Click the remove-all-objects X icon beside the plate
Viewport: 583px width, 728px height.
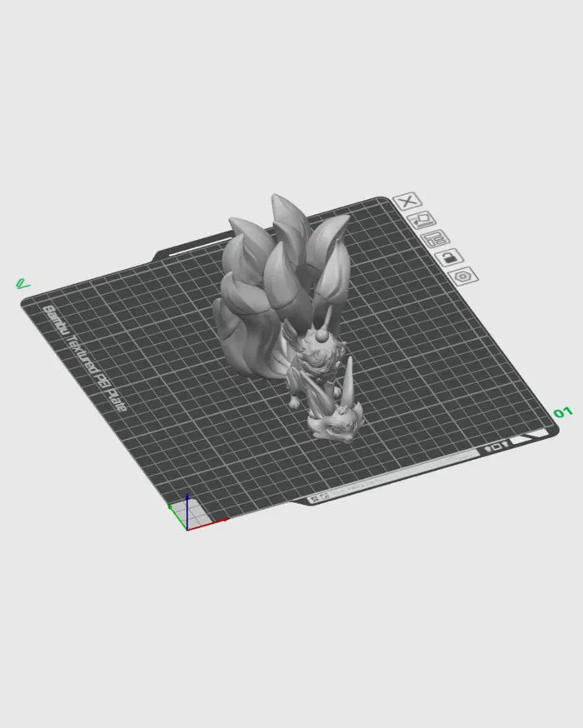pos(407,202)
